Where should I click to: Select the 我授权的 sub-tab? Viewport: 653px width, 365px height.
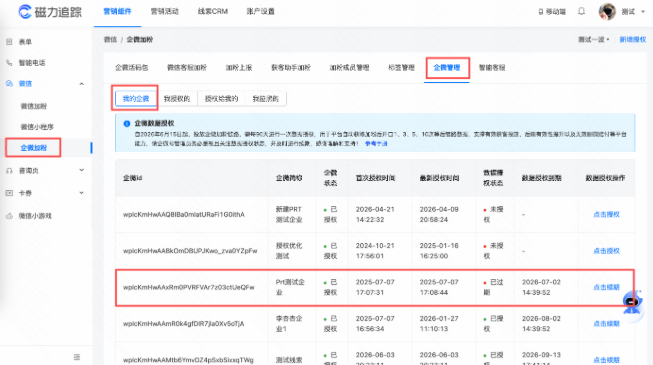pyautogui.click(x=177, y=99)
